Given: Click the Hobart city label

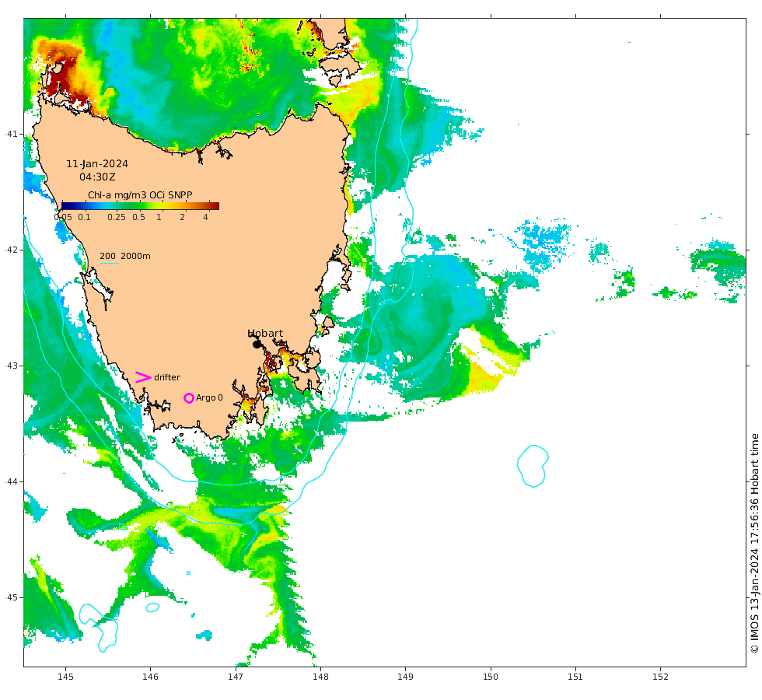Looking at the screenshot, I should [x=265, y=334].
